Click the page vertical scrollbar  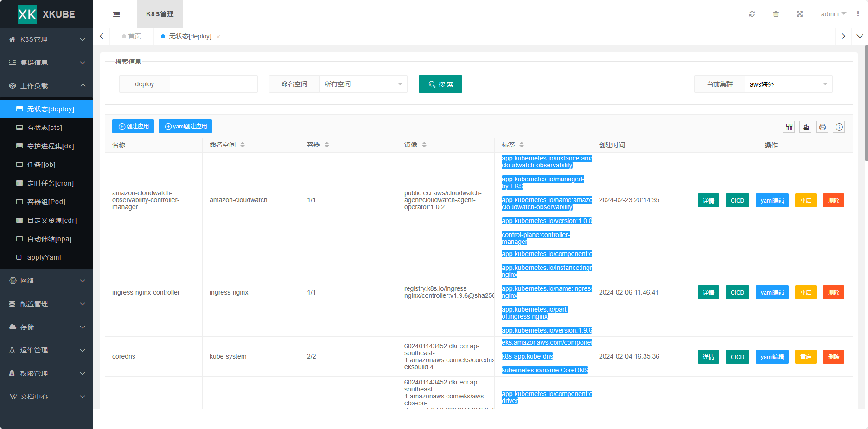(x=866, y=103)
